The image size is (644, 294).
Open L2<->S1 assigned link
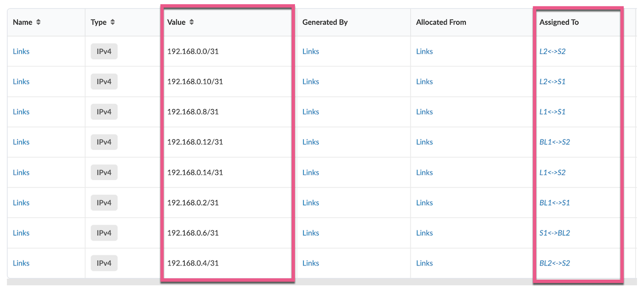[552, 82]
